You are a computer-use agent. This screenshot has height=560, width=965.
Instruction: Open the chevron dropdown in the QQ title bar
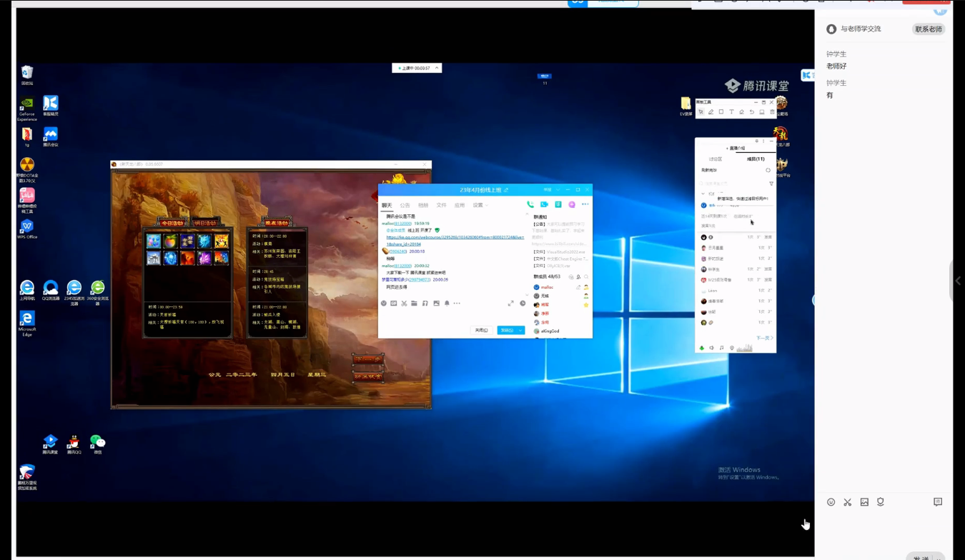[x=558, y=190]
